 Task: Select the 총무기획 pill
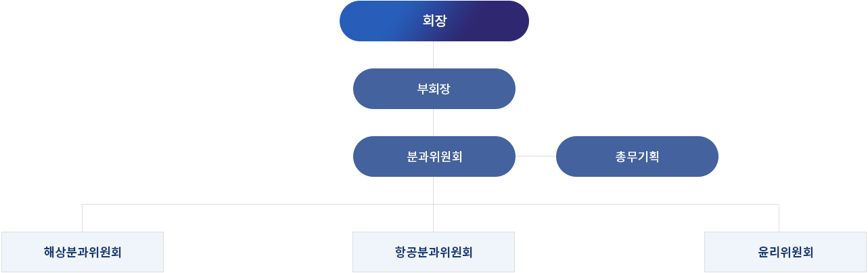click(637, 156)
